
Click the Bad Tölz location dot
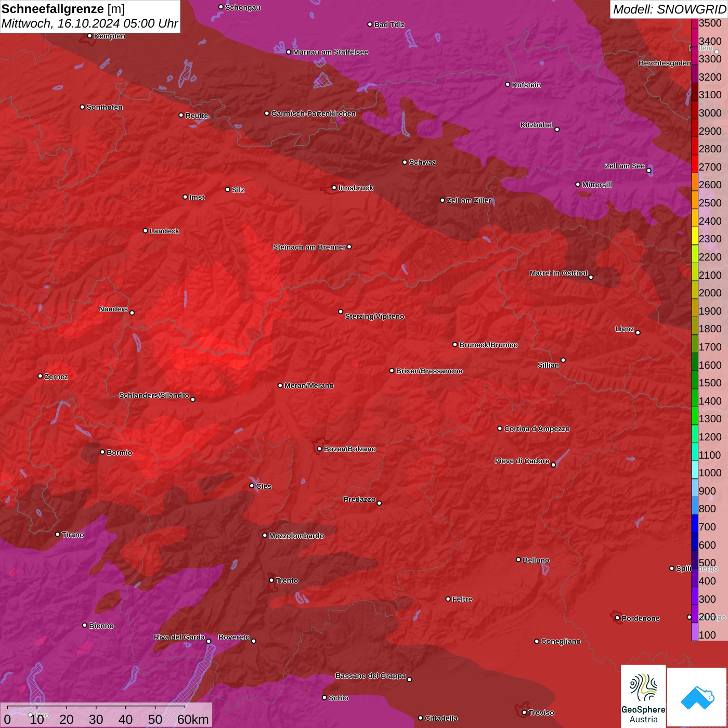point(370,24)
